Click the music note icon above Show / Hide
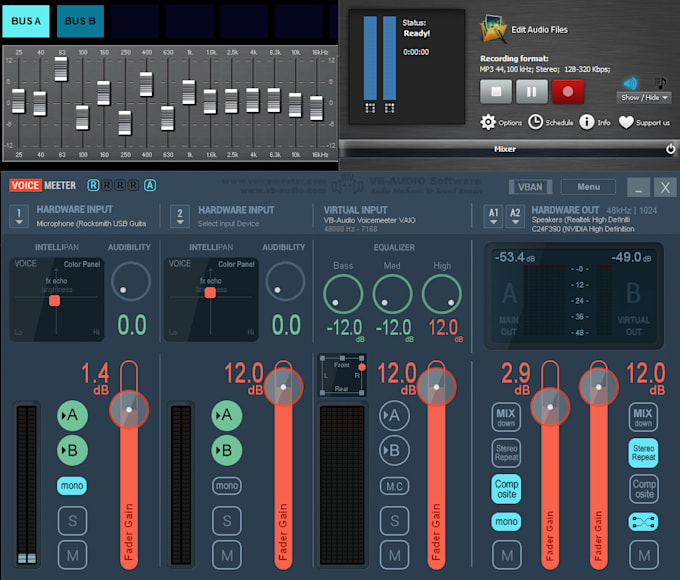 (660, 82)
